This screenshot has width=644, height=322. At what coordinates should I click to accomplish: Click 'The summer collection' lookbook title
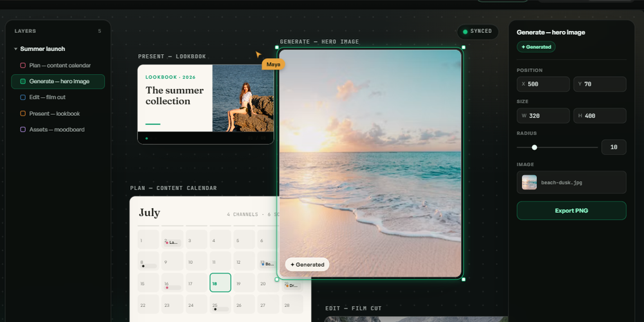click(175, 96)
